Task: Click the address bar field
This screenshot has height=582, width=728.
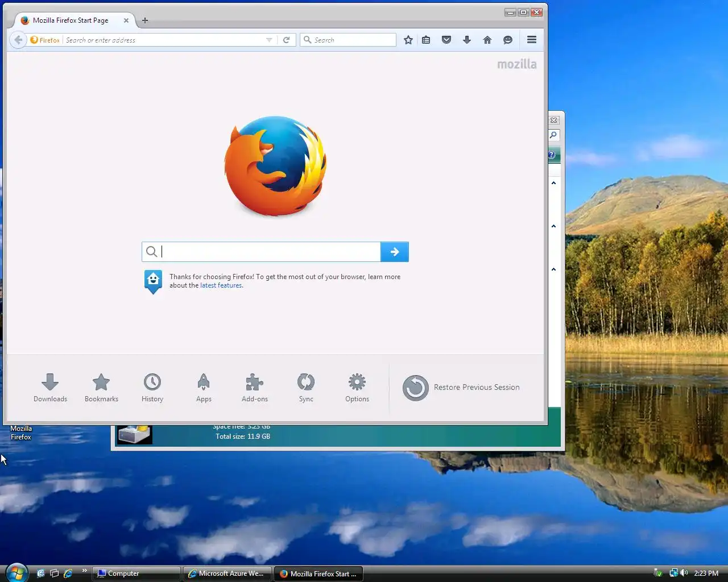Action: coord(164,40)
